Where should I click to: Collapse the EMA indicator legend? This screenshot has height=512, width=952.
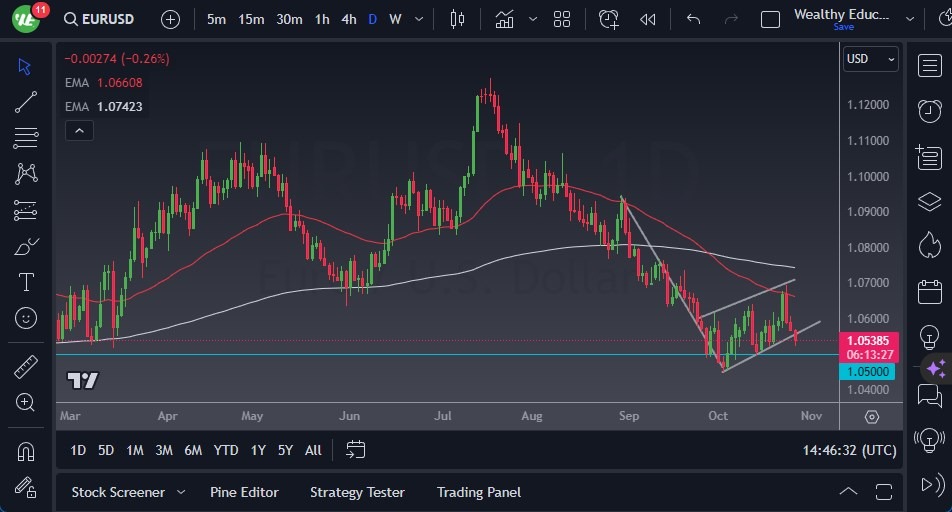(x=78, y=130)
